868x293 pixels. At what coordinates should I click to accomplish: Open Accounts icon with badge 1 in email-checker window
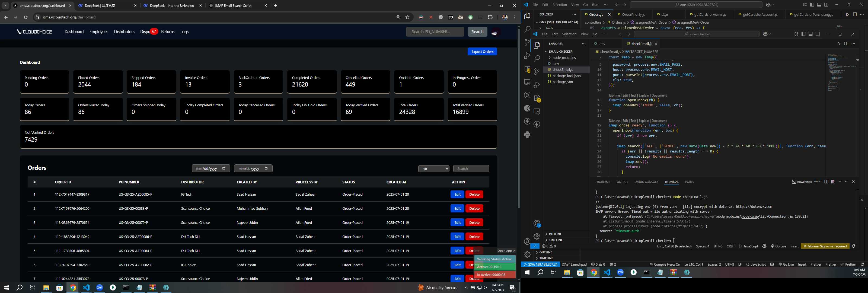(x=537, y=224)
